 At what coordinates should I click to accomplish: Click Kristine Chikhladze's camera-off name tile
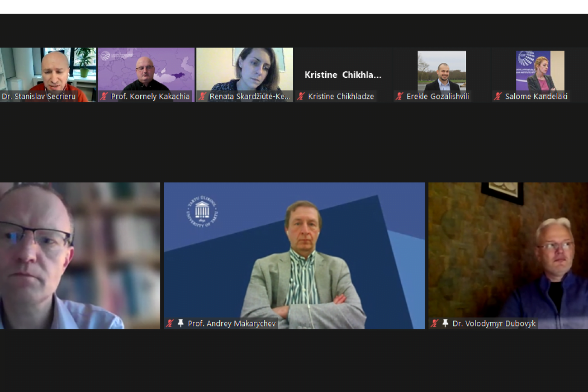point(343,75)
